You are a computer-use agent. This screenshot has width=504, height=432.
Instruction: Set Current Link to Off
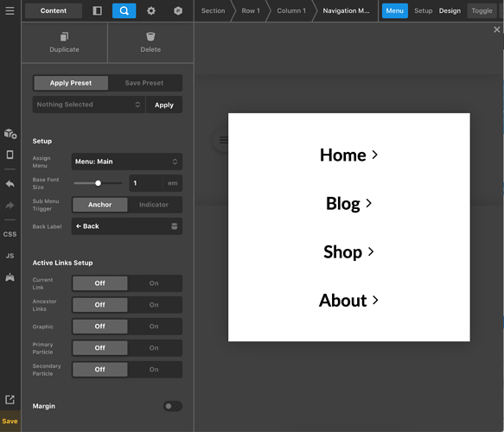click(100, 283)
